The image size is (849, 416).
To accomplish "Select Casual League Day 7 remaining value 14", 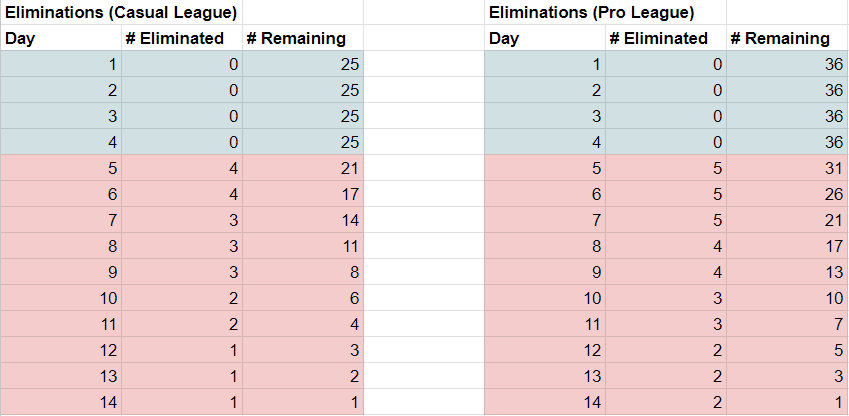I will click(x=303, y=220).
